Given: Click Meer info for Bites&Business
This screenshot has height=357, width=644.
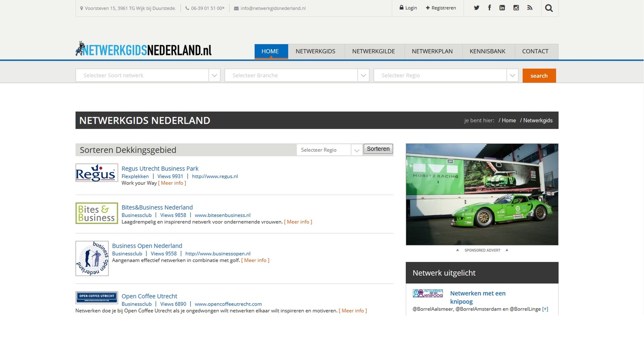Looking at the screenshot, I should click(x=298, y=222).
